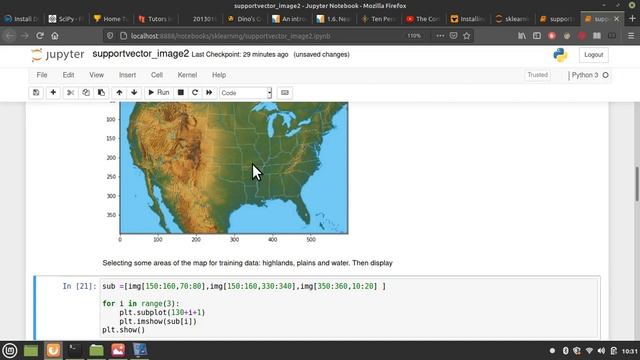Go forward in browser history
Screen dimensions: 640x360
click(x=24, y=36)
